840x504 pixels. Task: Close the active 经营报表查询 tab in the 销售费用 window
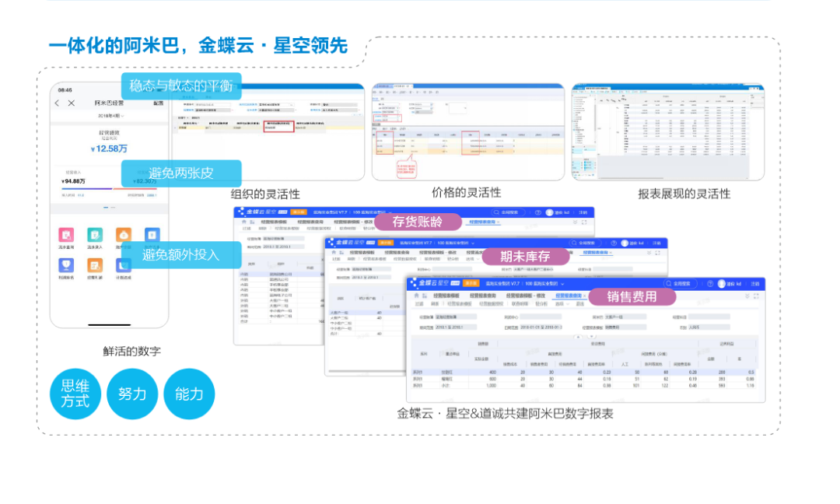click(584, 296)
